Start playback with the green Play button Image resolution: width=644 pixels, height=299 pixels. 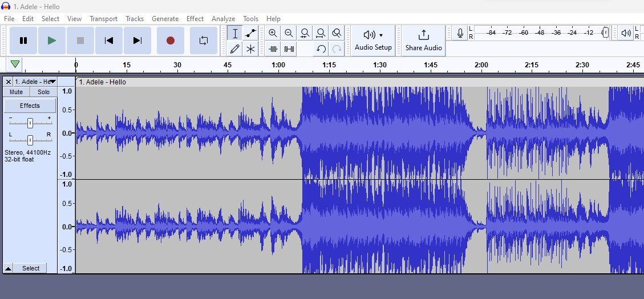[52, 41]
